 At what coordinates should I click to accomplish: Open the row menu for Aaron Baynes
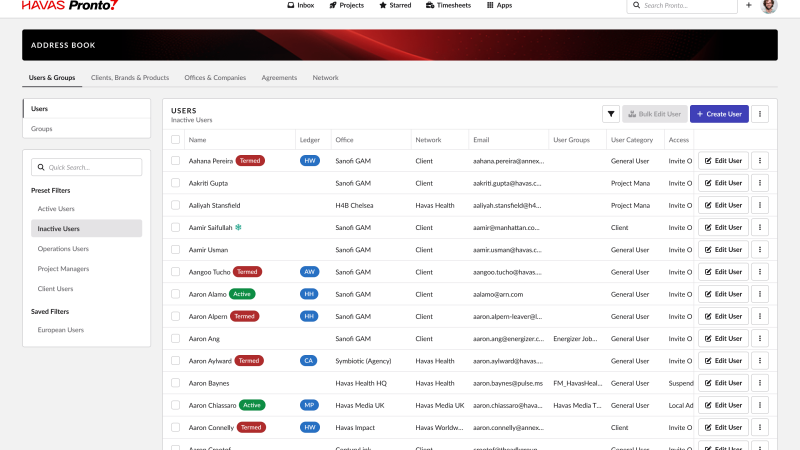pyautogui.click(x=760, y=383)
